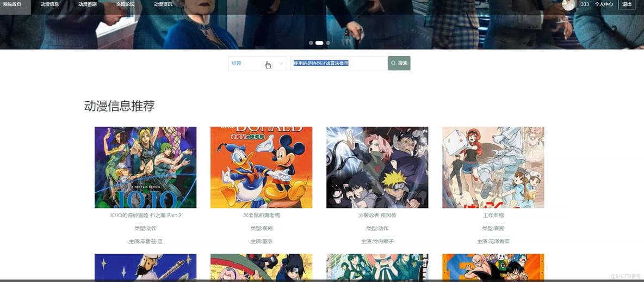Image resolution: width=644 pixels, height=282 pixels.
Task: Click 类型:喜剧 under 工作细胞
Action: pos(493,229)
